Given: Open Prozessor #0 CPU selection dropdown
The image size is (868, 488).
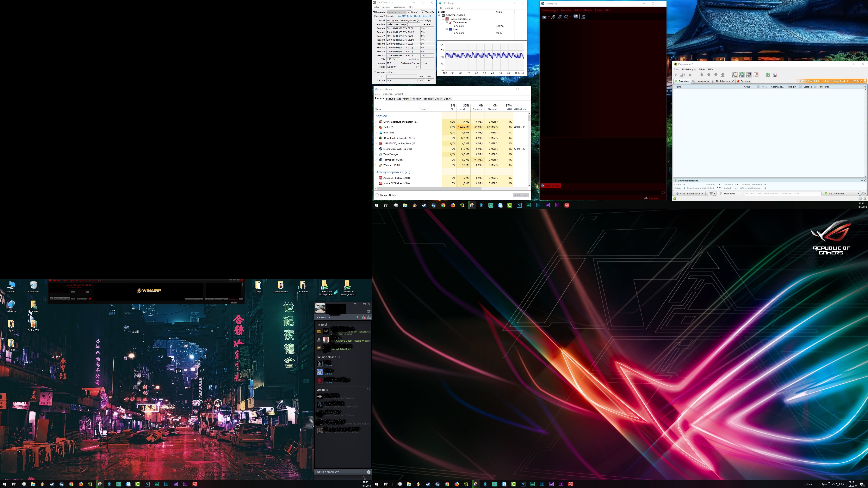Looking at the screenshot, I should (396, 12).
